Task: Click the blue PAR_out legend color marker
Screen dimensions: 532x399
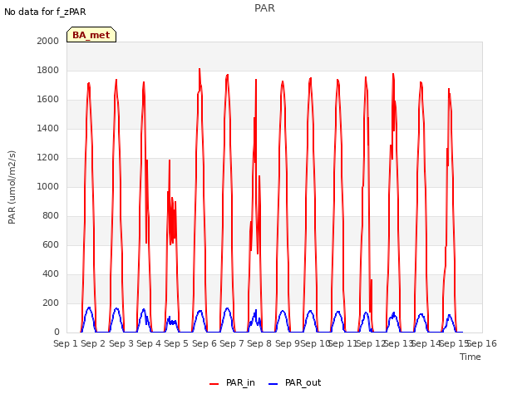Action: click(273, 384)
